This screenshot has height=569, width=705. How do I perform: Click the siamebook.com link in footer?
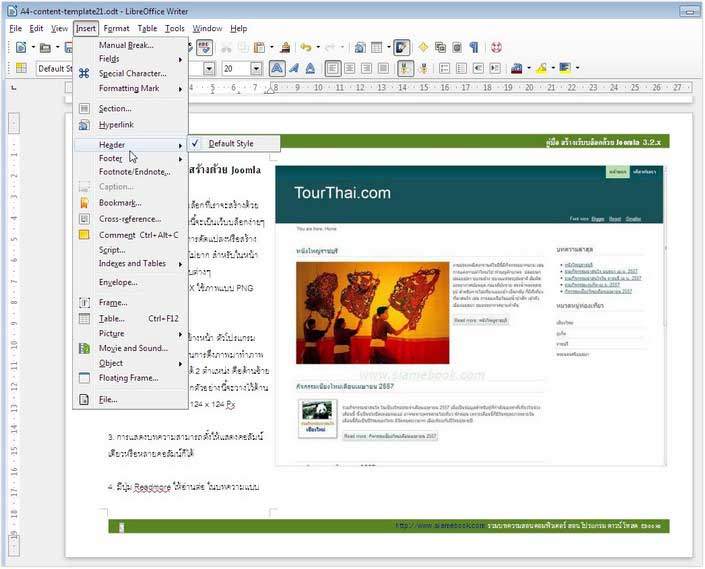click(x=440, y=525)
